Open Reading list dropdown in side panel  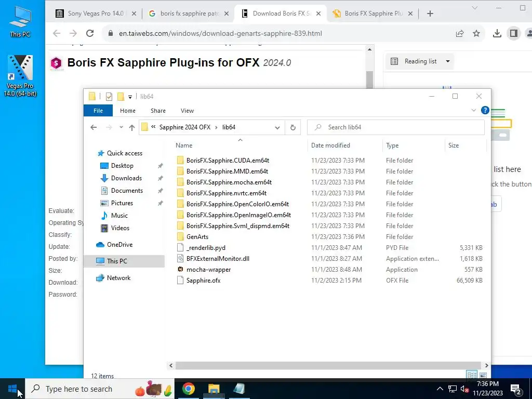[x=420, y=61]
